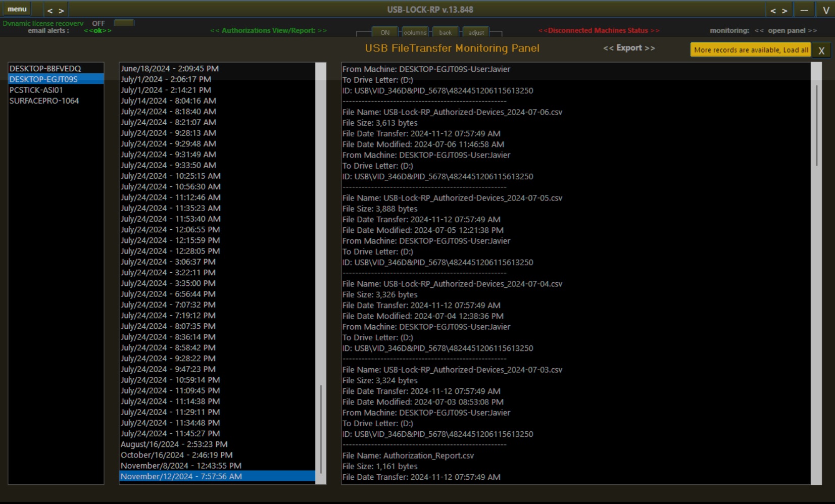Toggle the ON tab button
The width and height of the screenshot is (835, 504).
tap(385, 32)
